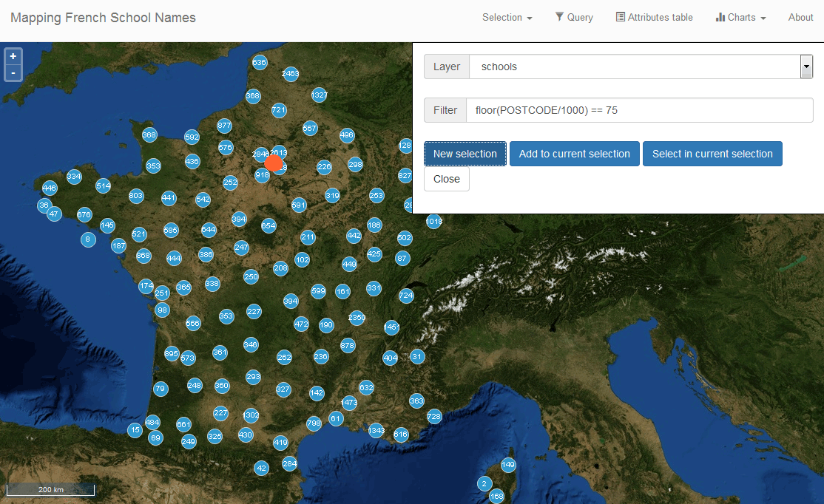
Task: Open the Attributes table
Action: pos(654,17)
